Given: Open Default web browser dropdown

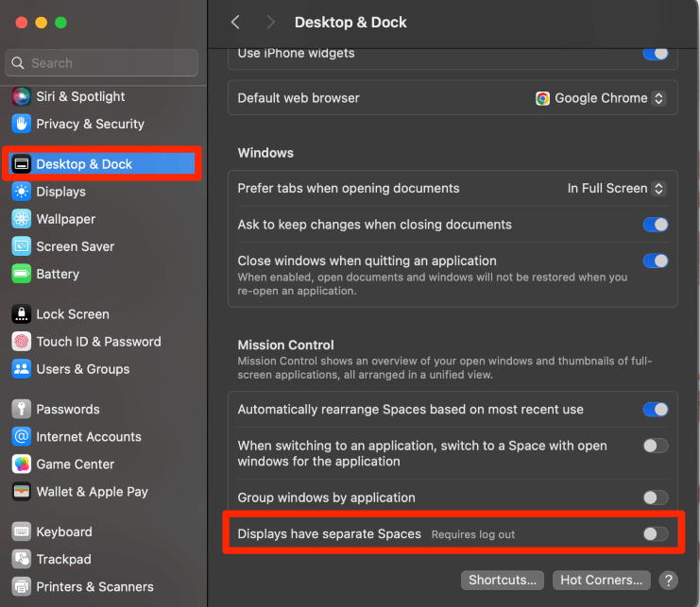Looking at the screenshot, I should point(600,98).
